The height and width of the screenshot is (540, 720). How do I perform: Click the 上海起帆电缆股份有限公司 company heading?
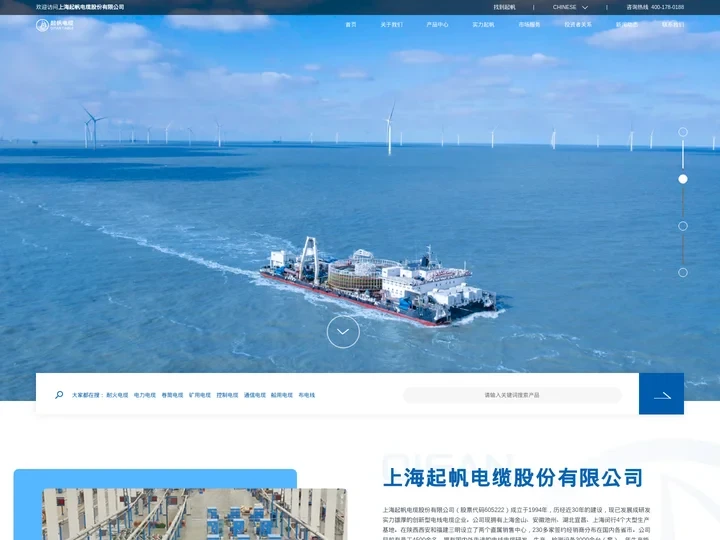(x=513, y=478)
